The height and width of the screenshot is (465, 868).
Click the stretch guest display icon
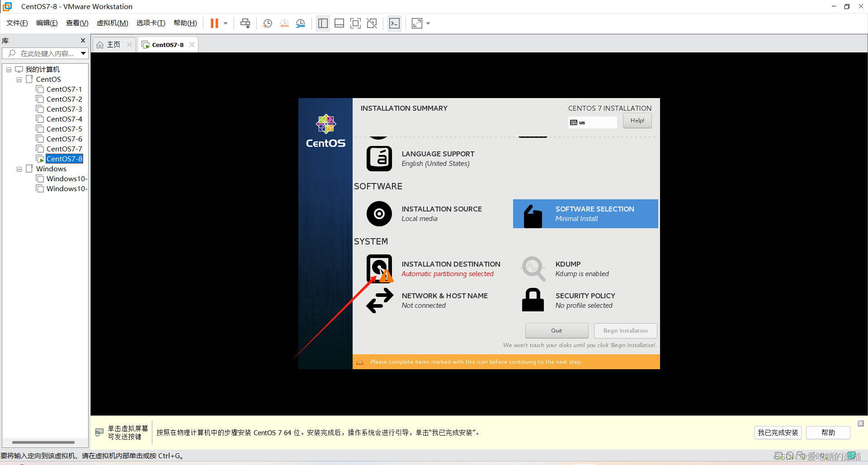(x=417, y=23)
